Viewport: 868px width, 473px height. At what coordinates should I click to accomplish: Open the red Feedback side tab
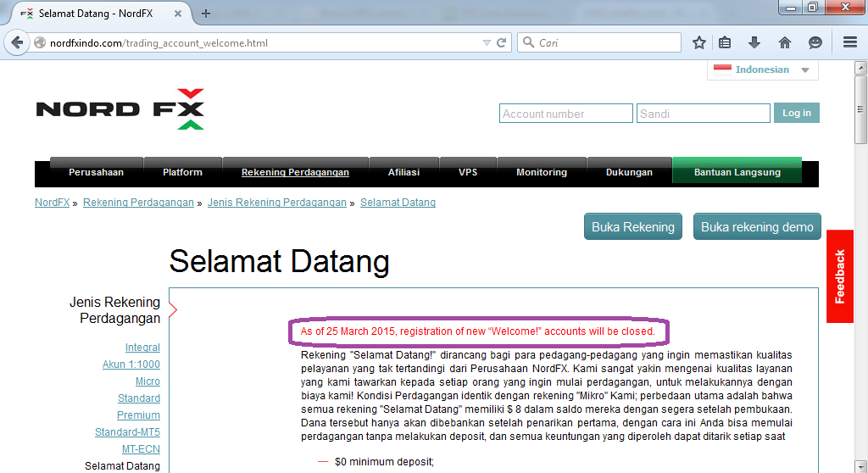[840, 276]
